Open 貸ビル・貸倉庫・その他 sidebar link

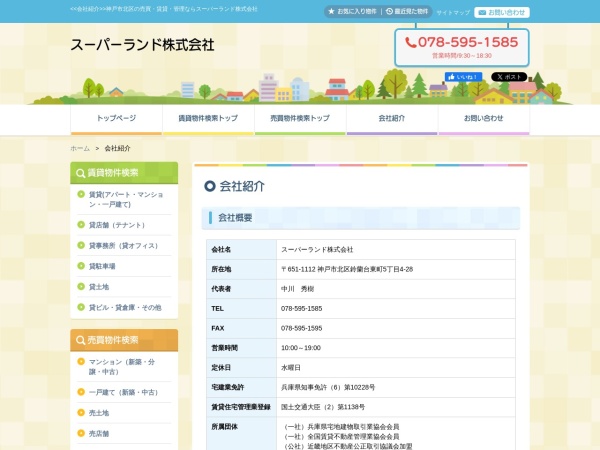(x=125, y=308)
